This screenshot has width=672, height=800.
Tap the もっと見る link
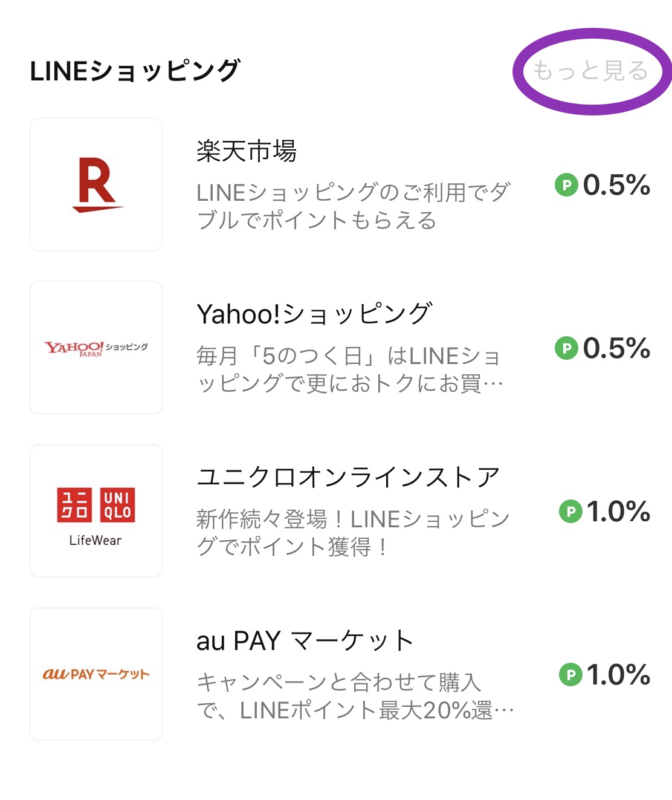tap(590, 71)
